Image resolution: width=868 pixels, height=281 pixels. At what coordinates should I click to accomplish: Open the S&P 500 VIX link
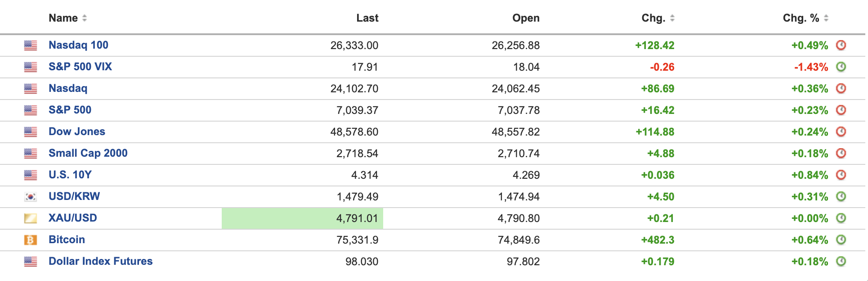click(80, 67)
